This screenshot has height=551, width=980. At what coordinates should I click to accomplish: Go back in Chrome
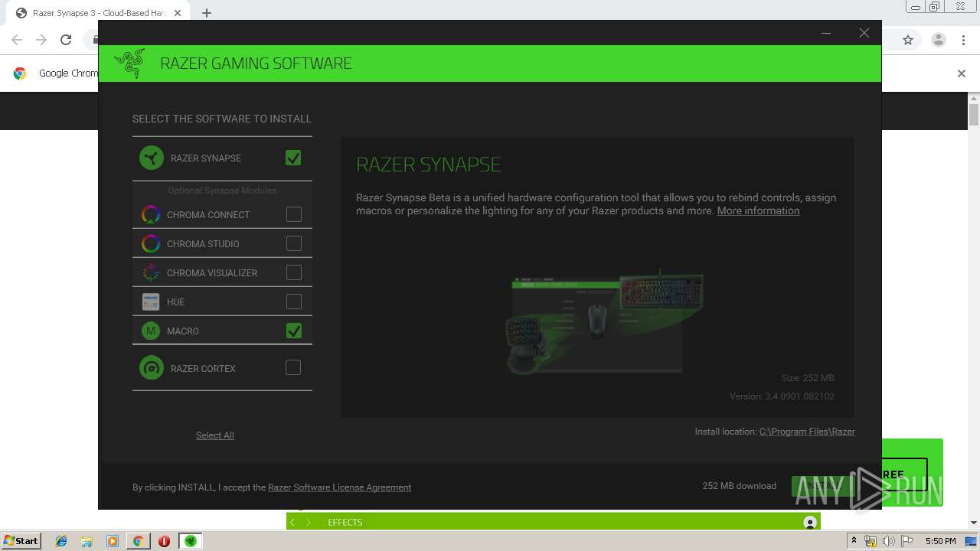[x=17, y=40]
